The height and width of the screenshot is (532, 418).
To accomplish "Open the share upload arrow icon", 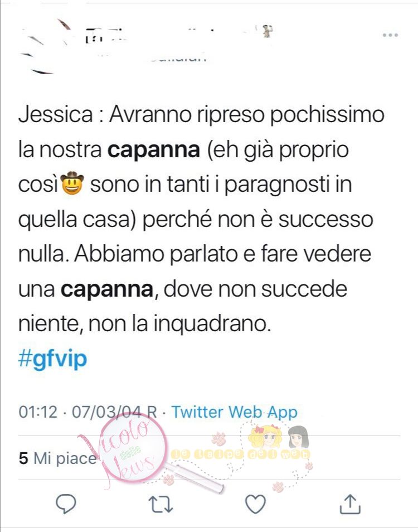I will (350, 504).
